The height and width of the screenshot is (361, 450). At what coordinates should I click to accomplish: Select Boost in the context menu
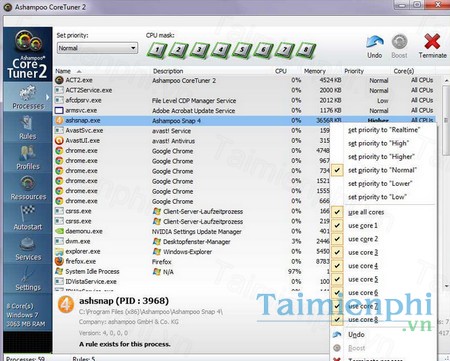[x=384, y=348]
